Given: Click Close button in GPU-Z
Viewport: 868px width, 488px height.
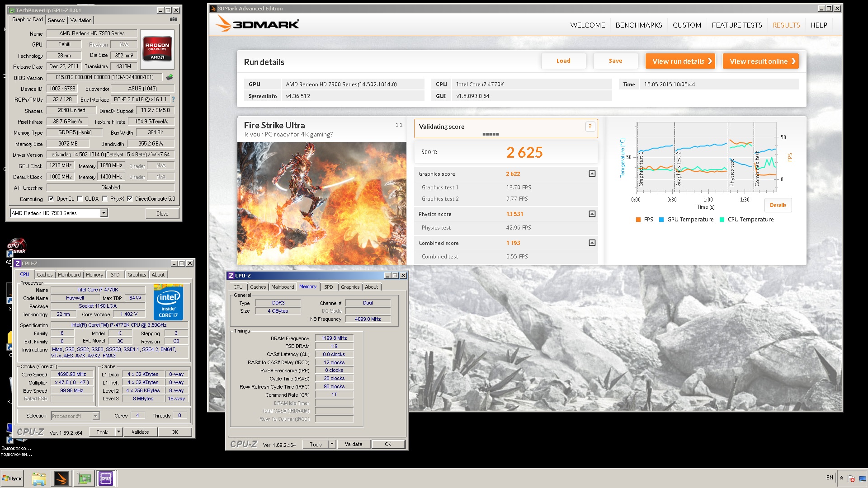Looking at the screenshot, I should pos(162,213).
